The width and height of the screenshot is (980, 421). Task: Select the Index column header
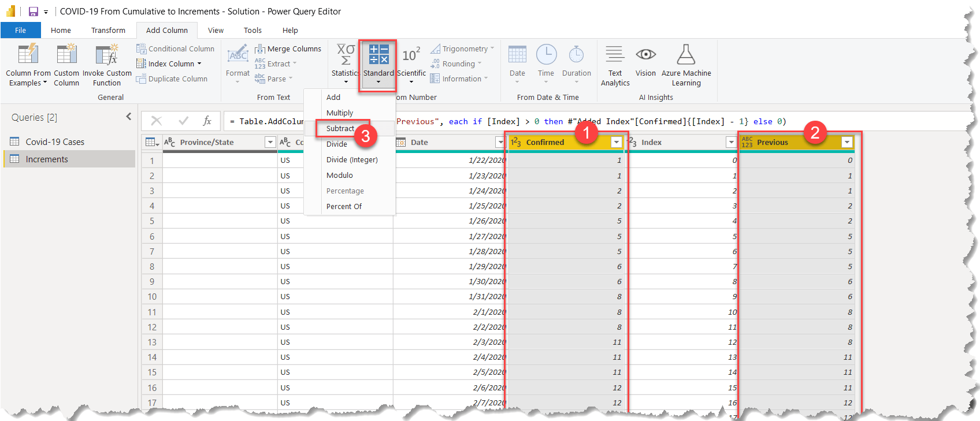point(681,142)
